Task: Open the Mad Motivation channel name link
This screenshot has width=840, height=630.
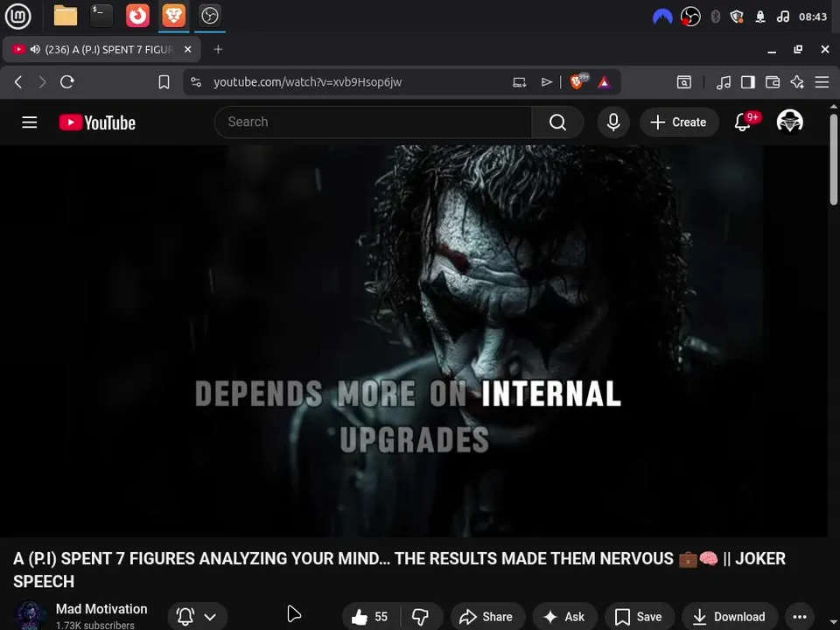Action: tap(101, 609)
